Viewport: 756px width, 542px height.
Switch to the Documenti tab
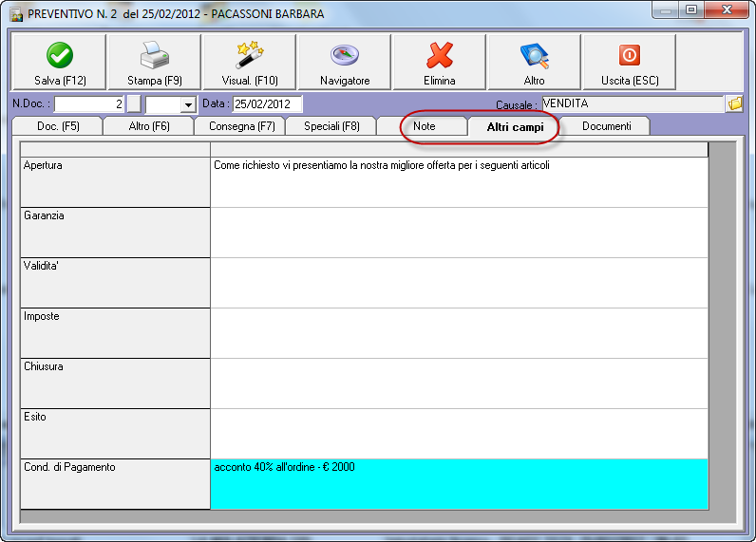tap(606, 126)
